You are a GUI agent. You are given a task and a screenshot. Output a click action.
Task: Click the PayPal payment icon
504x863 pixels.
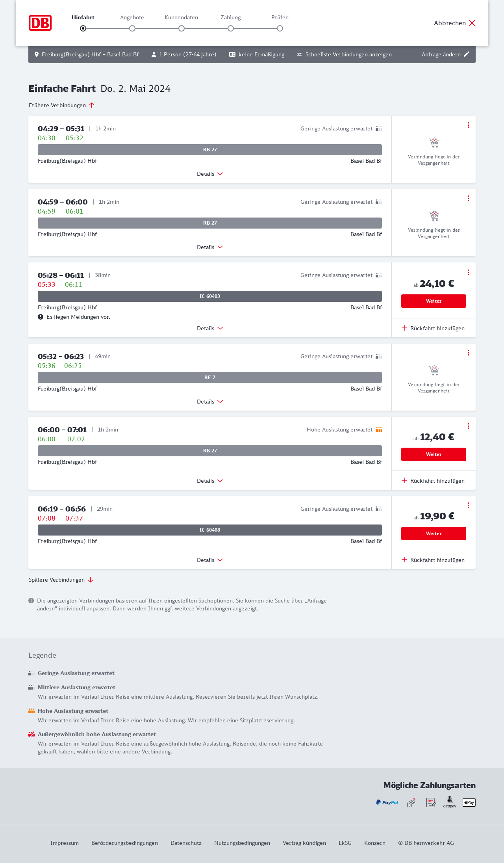point(387,802)
